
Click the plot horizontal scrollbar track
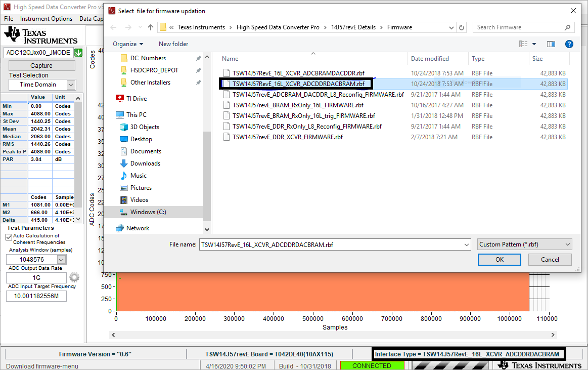pos(333,335)
